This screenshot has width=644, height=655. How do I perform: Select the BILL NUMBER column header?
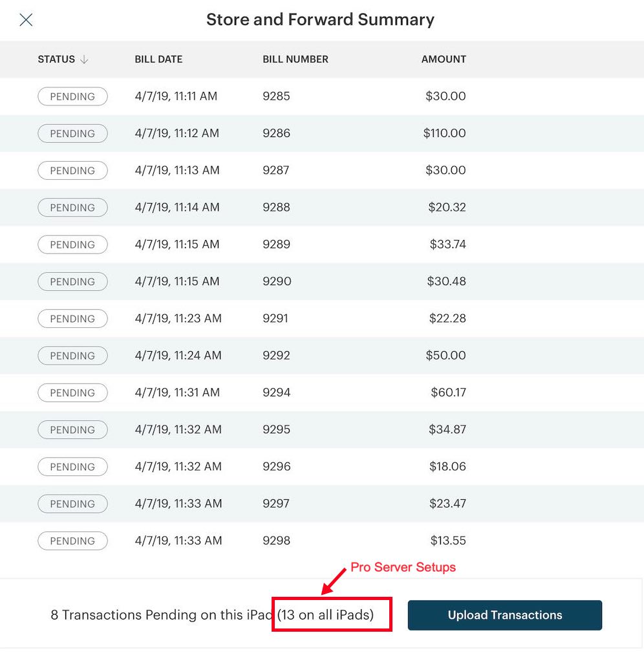[295, 59]
